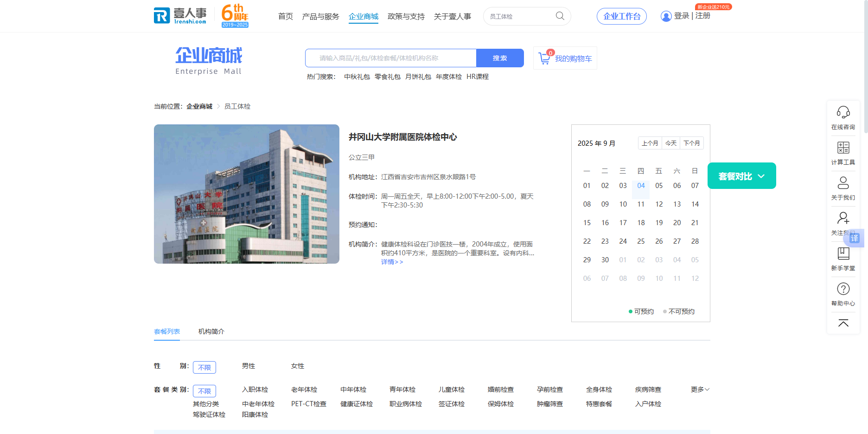
Task: Select 女性 gender filter
Action: pos(298,366)
